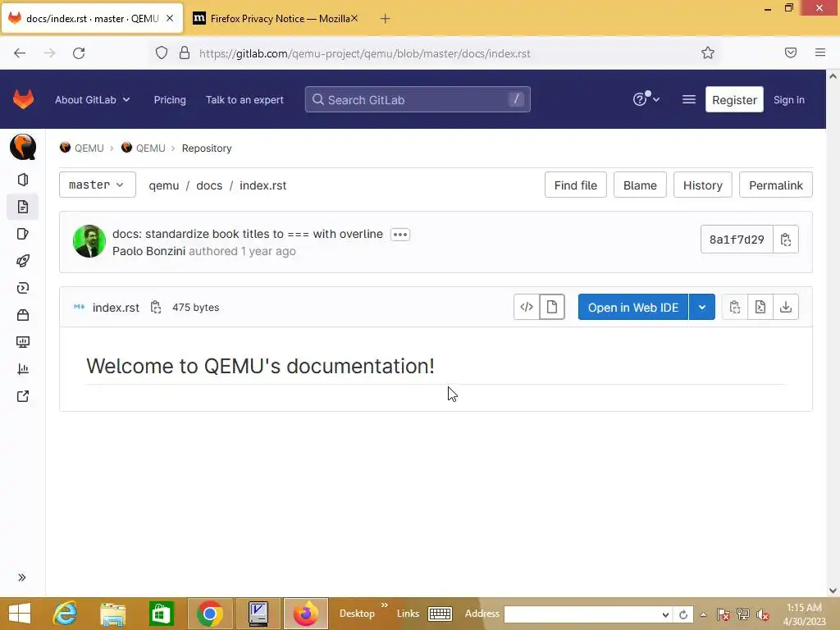This screenshot has height=630, width=840.
Task: Save to Pocket icon
Action: 791,53
